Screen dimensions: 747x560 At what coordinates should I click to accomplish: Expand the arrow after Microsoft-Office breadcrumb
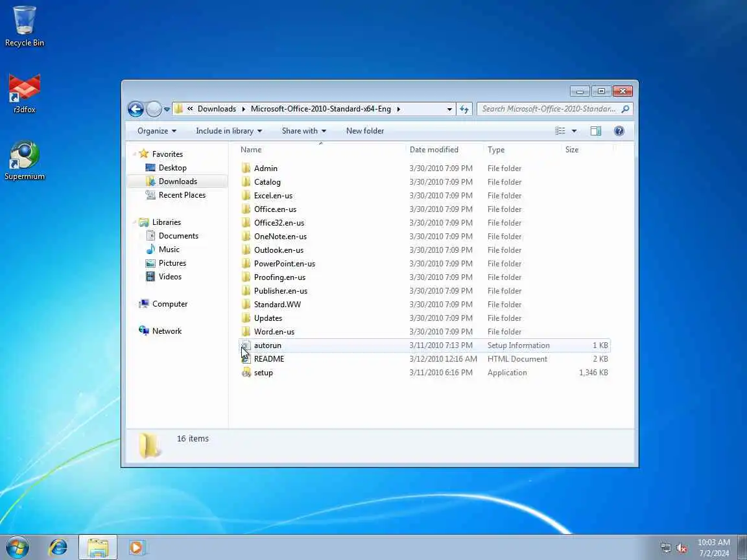(399, 109)
